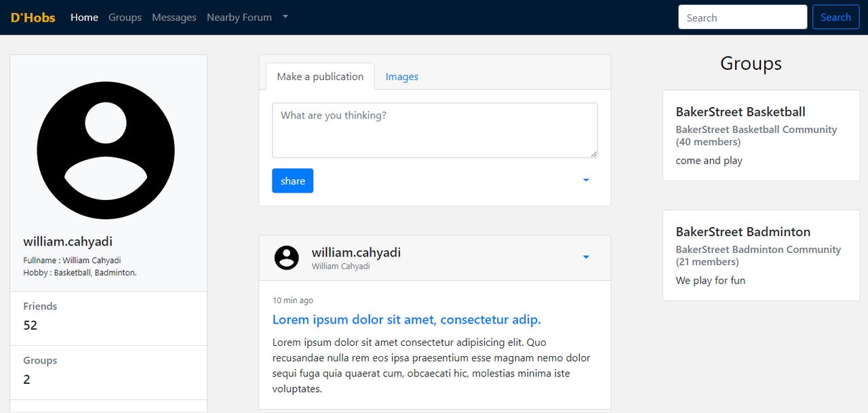868x413 pixels.
Task: Switch to the Images tab
Action: pyautogui.click(x=402, y=77)
